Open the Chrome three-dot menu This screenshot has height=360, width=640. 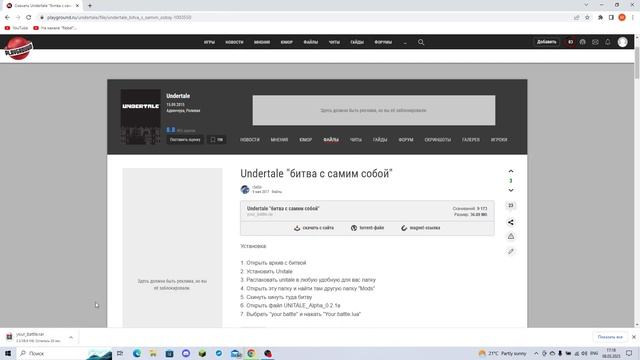[x=633, y=18]
